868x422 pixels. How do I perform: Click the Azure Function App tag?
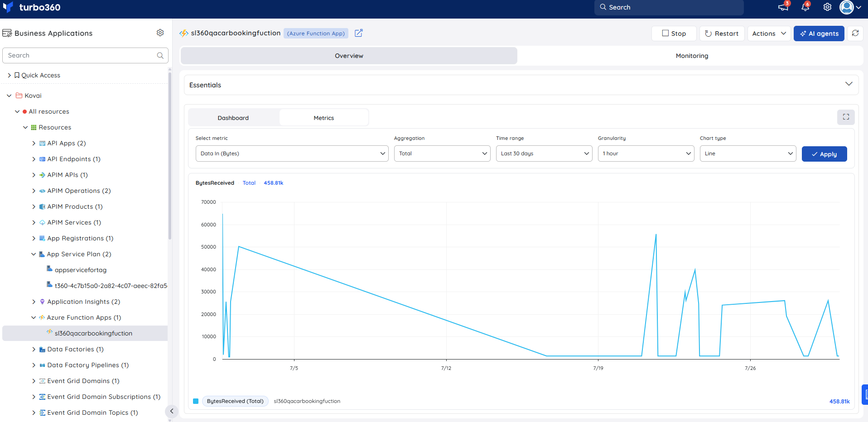316,34
